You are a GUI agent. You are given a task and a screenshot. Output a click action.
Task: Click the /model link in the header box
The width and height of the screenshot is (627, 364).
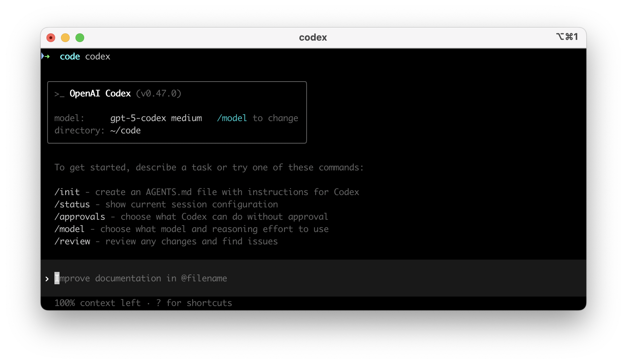click(x=232, y=118)
